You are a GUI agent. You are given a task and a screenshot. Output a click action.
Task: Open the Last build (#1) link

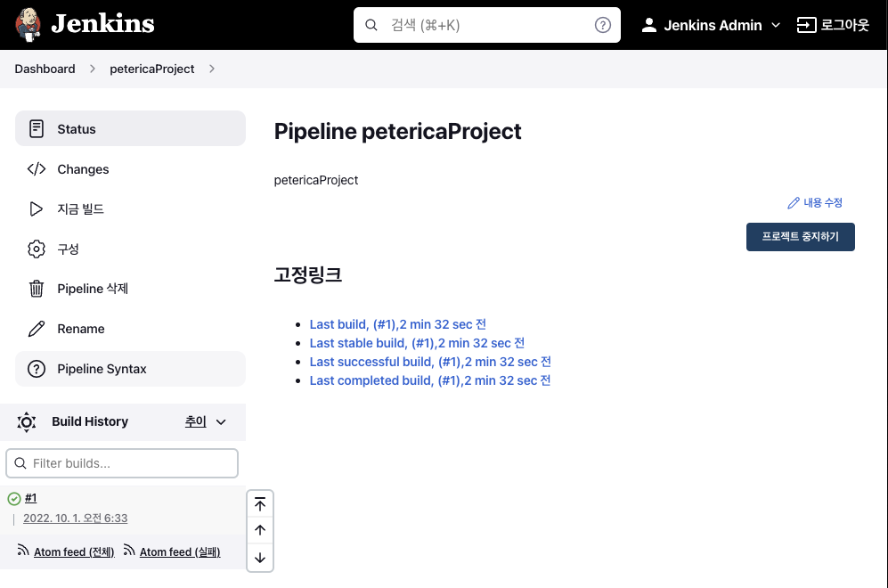coord(397,324)
